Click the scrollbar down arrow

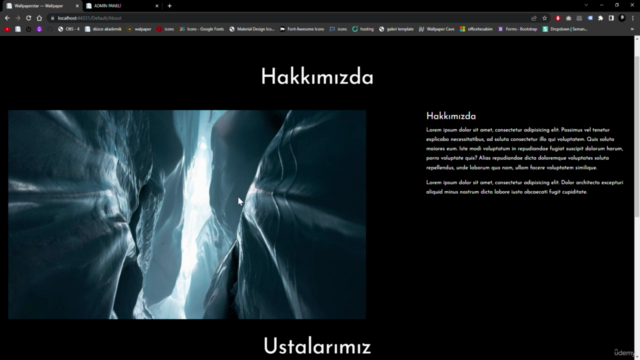point(637,357)
